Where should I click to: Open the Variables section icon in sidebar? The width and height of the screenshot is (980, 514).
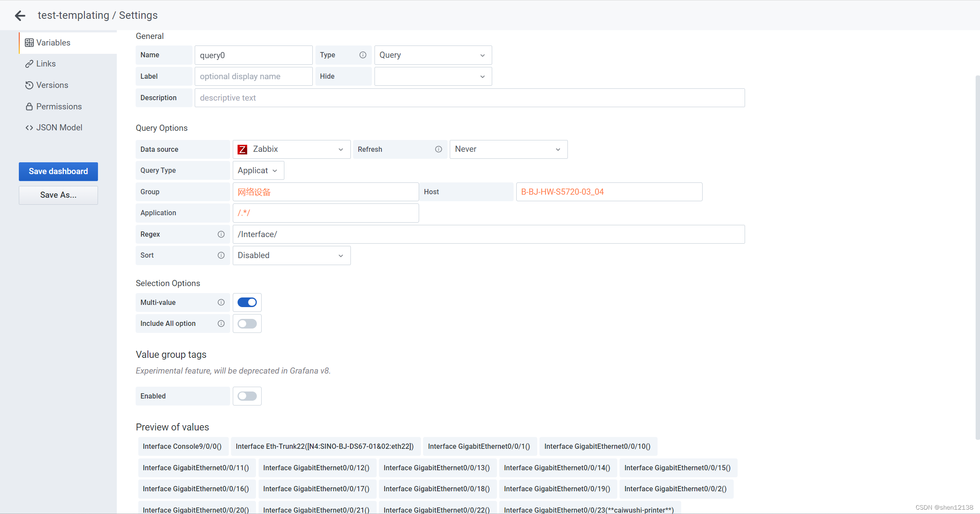pyautogui.click(x=29, y=42)
